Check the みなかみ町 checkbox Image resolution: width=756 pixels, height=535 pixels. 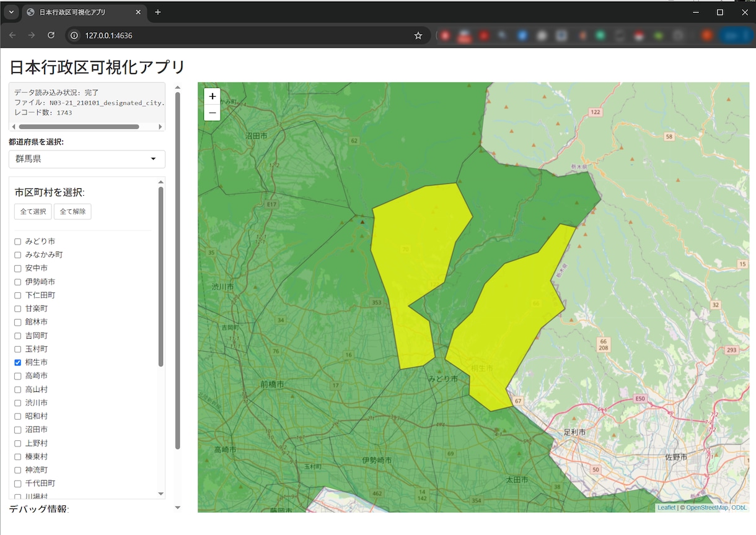(x=18, y=255)
